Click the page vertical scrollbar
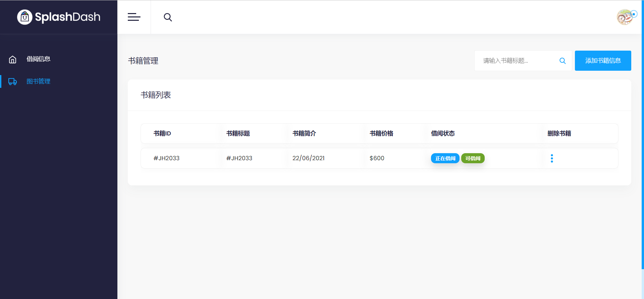Image resolution: width=644 pixels, height=299 pixels. click(643, 134)
